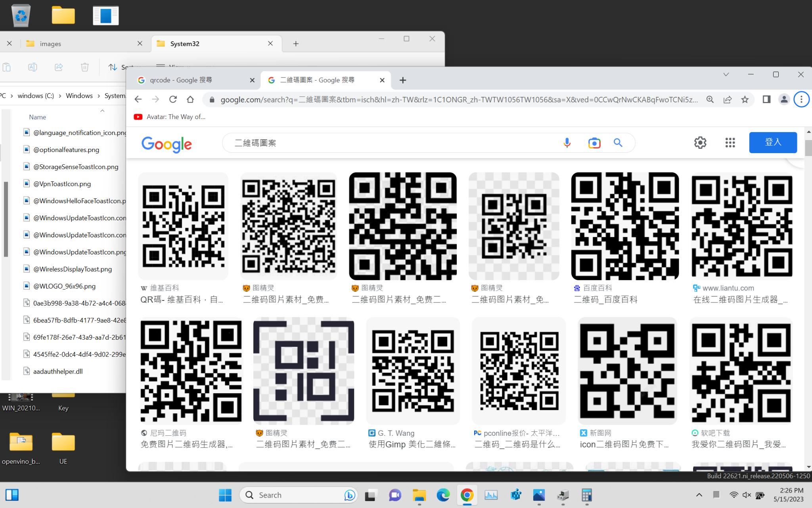Select the qrcode Google search tab
Screen dimensions: 812x508
point(193,80)
